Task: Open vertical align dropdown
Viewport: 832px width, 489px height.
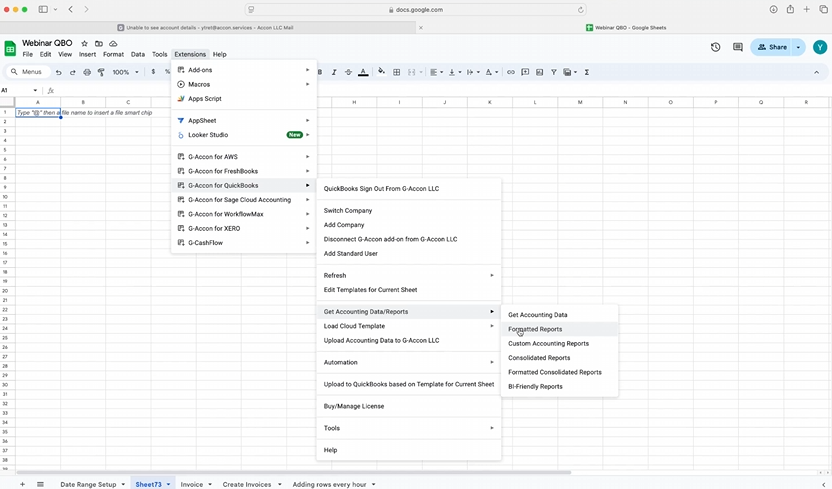Action: coord(454,72)
